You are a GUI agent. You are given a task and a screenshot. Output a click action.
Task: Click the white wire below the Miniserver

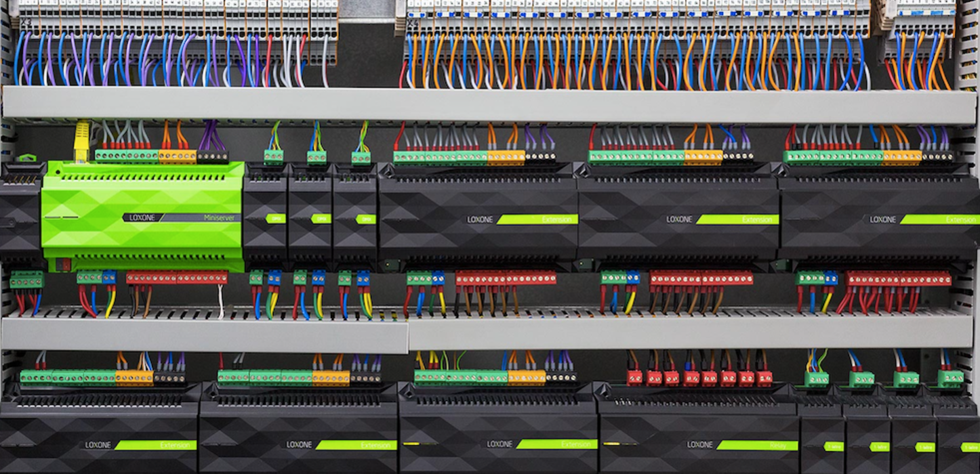point(220,301)
